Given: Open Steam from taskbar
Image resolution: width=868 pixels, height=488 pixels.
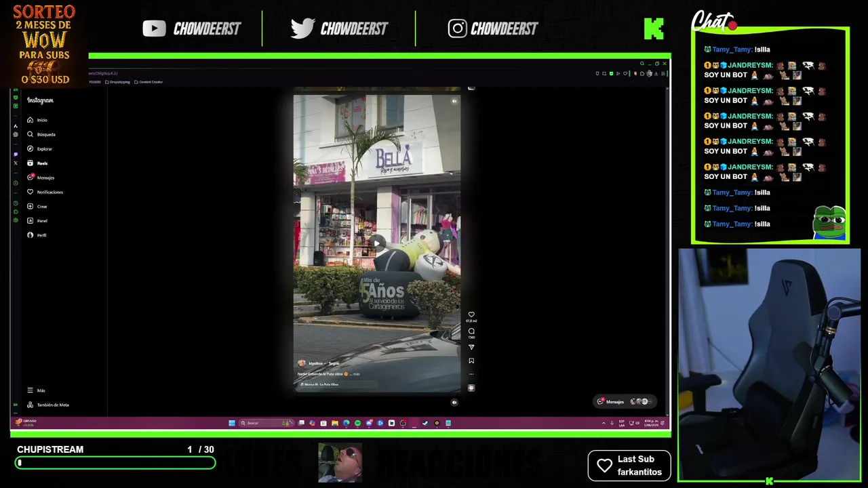Looking at the screenshot, I should pyautogui.click(x=425, y=423).
